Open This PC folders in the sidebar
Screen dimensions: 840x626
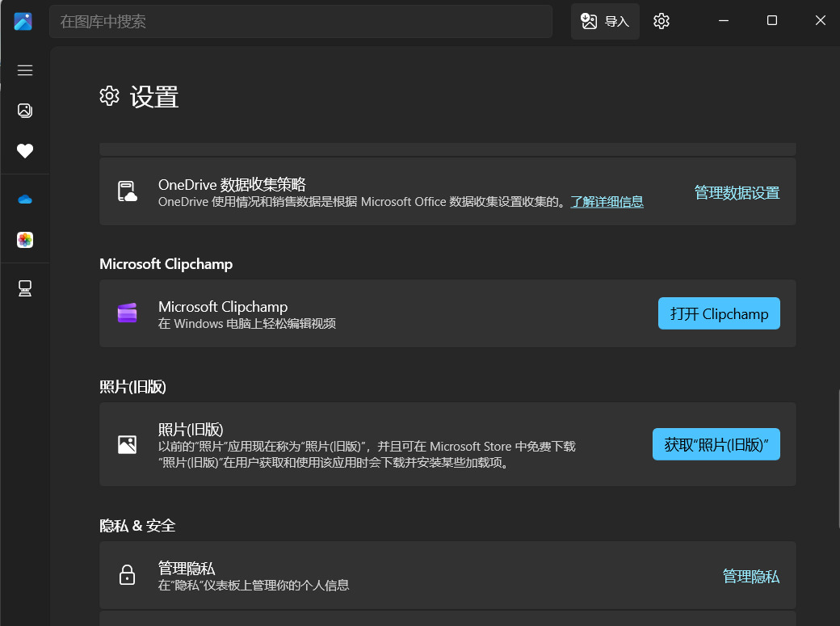25,288
